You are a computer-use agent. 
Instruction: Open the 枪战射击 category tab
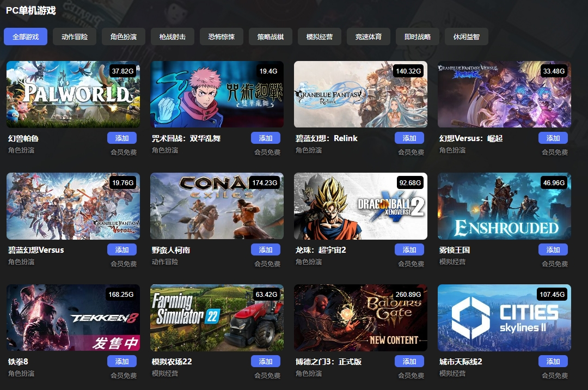click(173, 36)
